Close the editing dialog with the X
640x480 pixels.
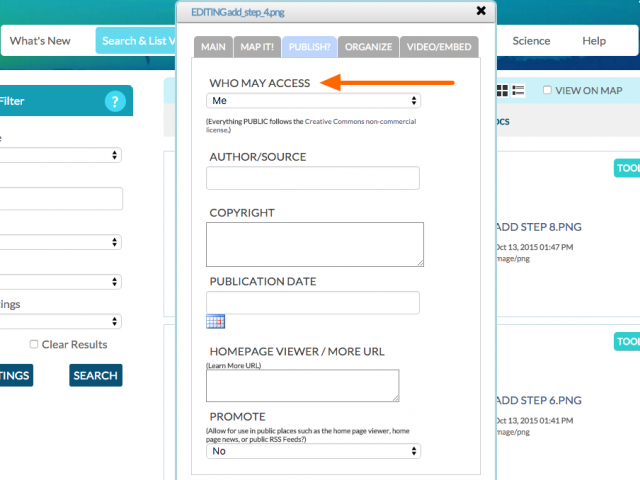[x=481, y=11]
